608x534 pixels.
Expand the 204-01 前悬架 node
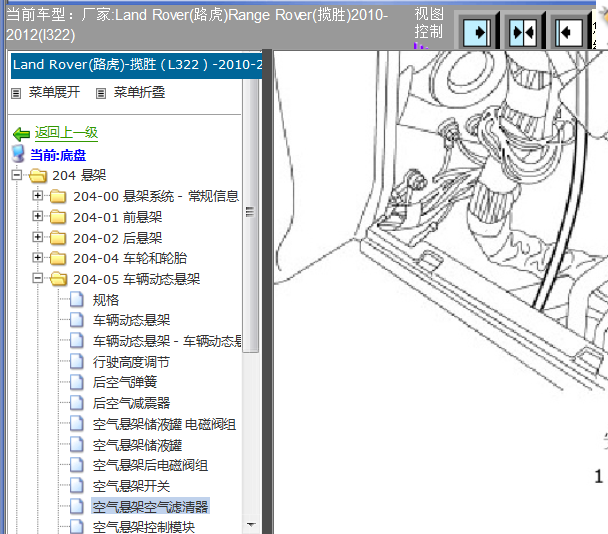pyautogui.click(x=38, y=216)
